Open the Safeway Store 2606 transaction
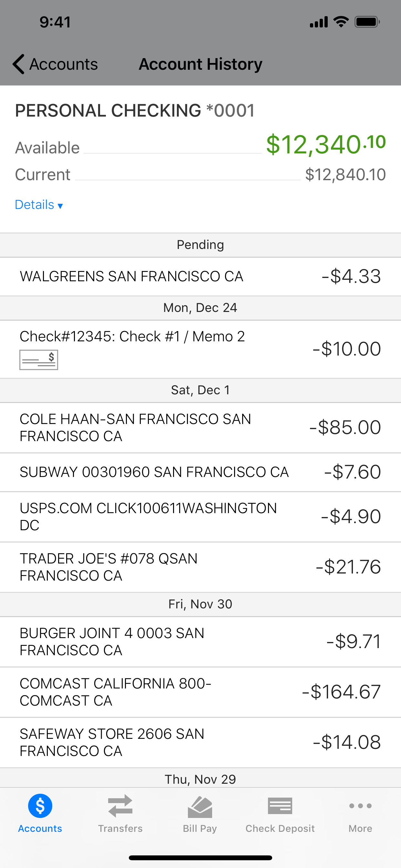Screen dimensions: 401x868 point(200,742)
